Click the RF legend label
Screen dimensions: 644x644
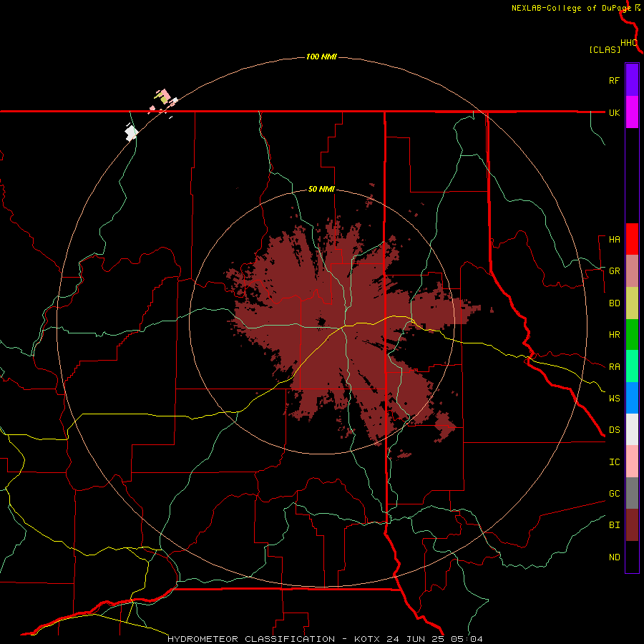point(614,80)
